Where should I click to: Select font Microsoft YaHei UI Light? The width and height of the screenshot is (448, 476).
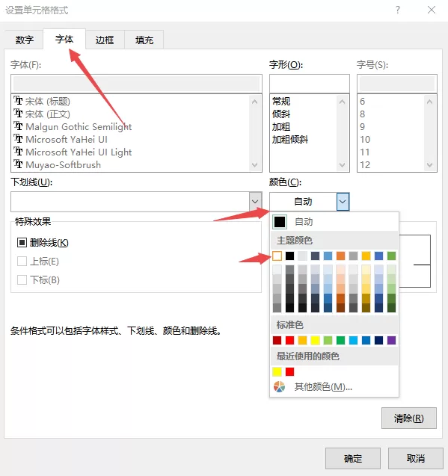73,152
